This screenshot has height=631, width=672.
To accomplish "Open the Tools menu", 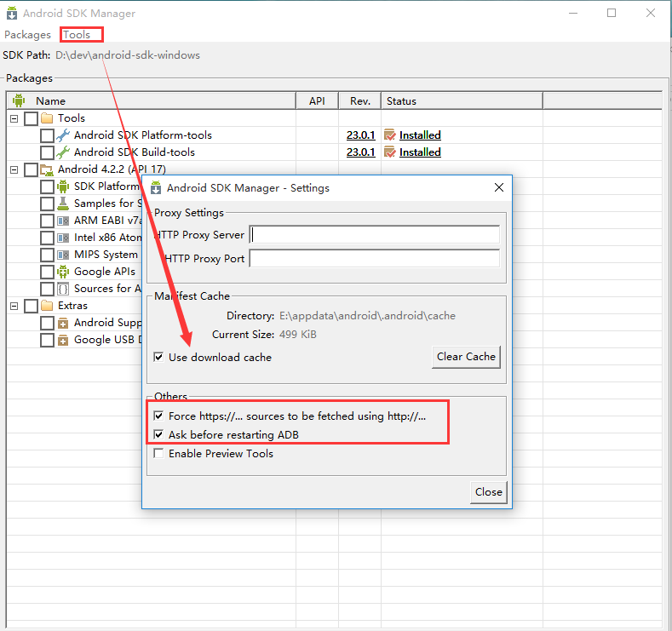I will point(77,35).
